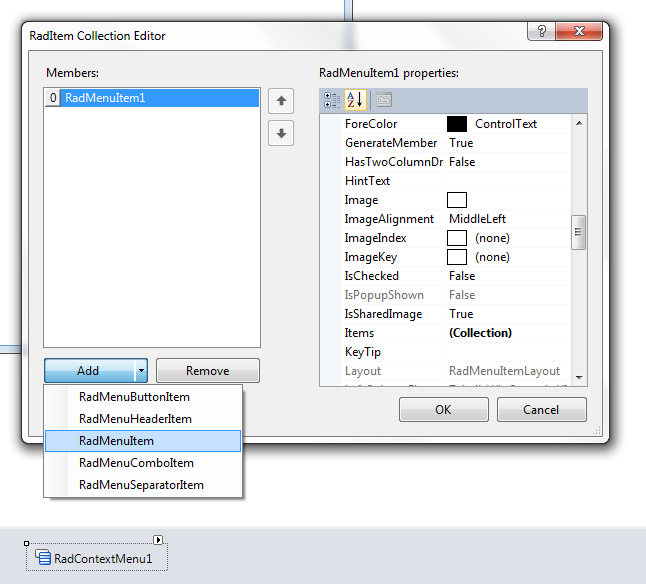Open the Property Pages icon
This screenshot has width=646, height=584.
(384, 100)
